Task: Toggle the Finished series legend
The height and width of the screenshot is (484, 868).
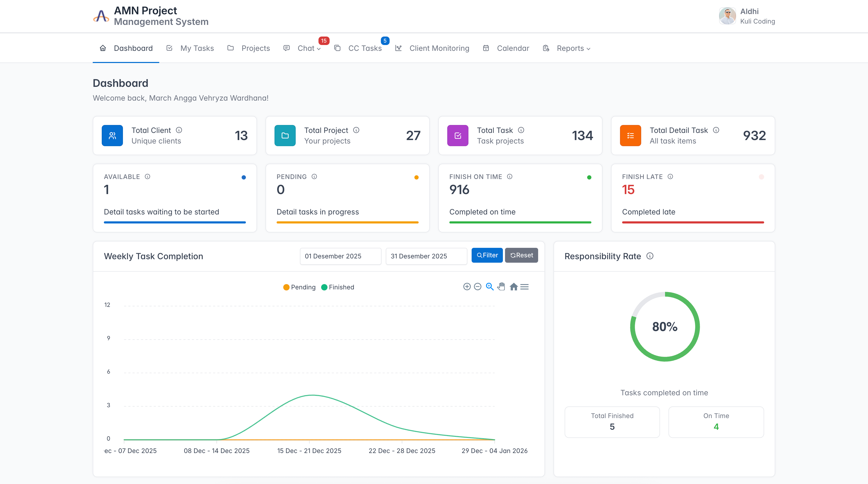Action: click(338, 287)
